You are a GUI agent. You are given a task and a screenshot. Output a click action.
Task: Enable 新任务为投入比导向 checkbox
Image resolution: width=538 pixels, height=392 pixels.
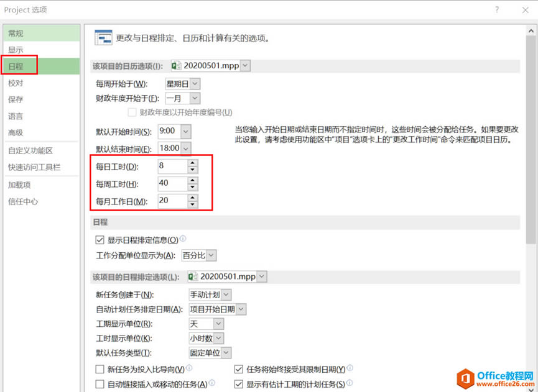point(100,369)
